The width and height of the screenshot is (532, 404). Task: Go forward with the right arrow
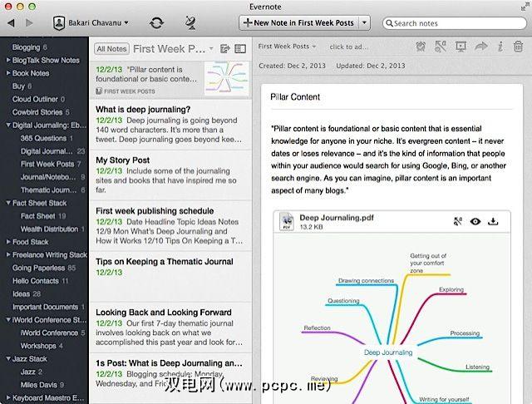[30, 22]
